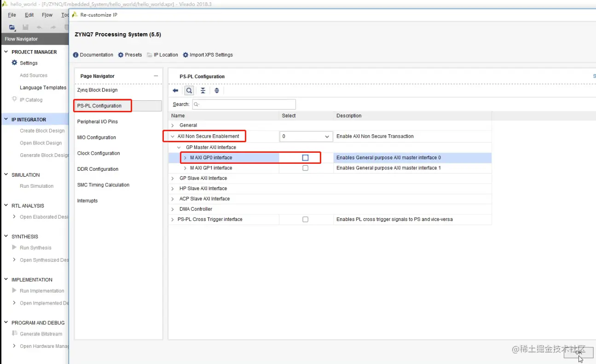Collapse GP Master AXI Interface node
This screenshot has height=364, width=596.
click(179, 148)
